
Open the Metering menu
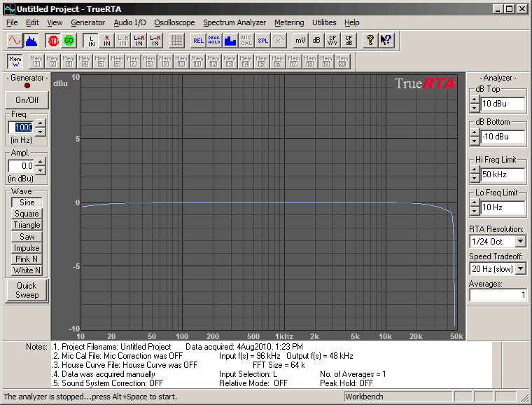(x=289, y=22)
